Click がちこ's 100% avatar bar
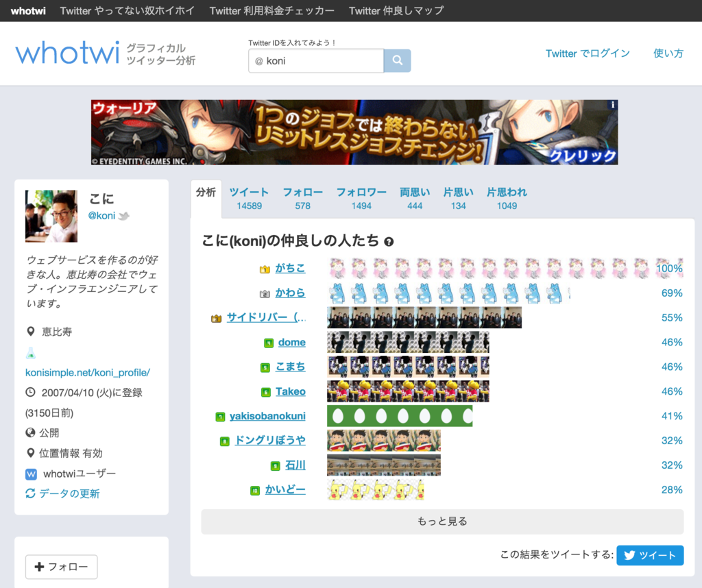702x588 pixels. click(505, 268)
